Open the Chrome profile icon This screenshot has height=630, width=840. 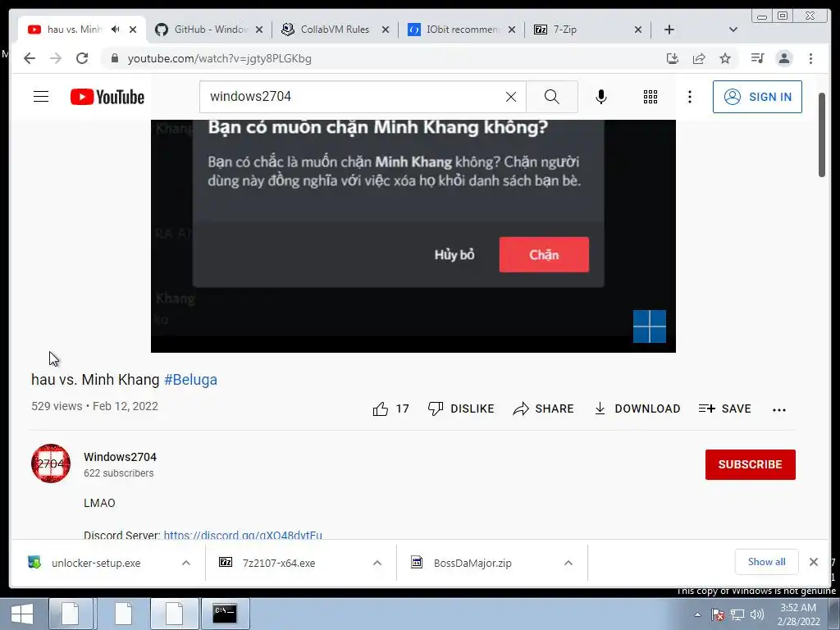pos(784,58)
